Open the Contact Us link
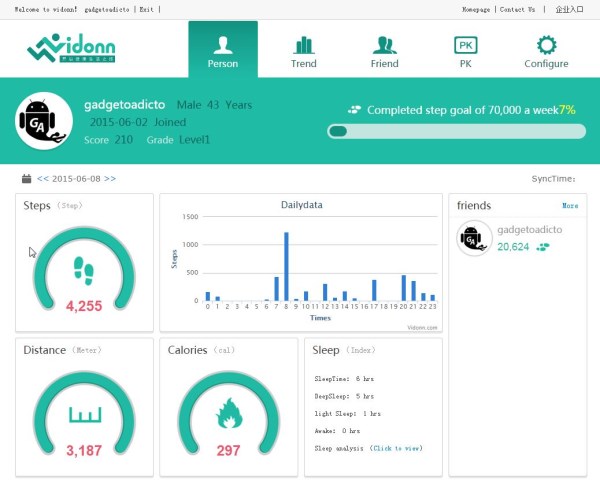This screenshot has height=488, width=600. [x=517, y=9]
